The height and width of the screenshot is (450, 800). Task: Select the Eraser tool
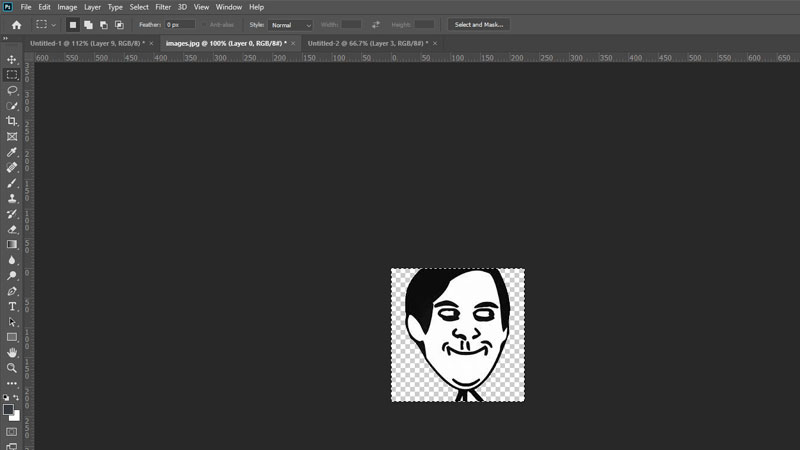coord(12,229)
